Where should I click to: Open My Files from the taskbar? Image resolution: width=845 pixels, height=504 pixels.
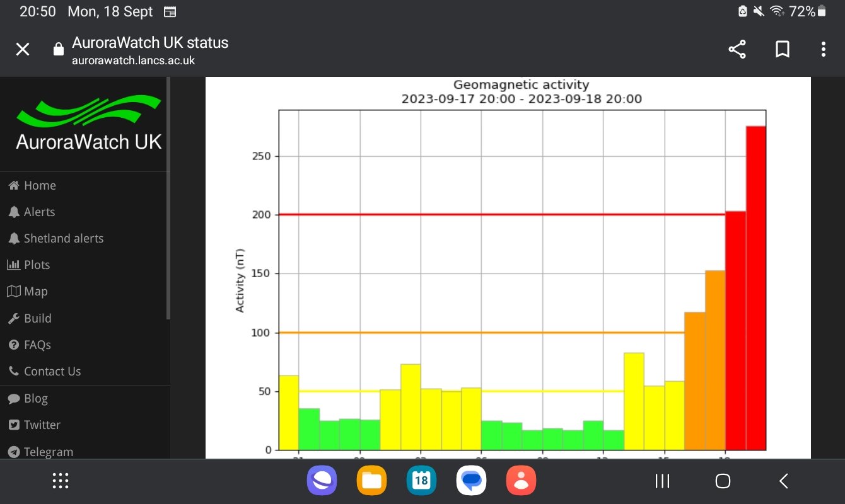(x=371, y=481)
